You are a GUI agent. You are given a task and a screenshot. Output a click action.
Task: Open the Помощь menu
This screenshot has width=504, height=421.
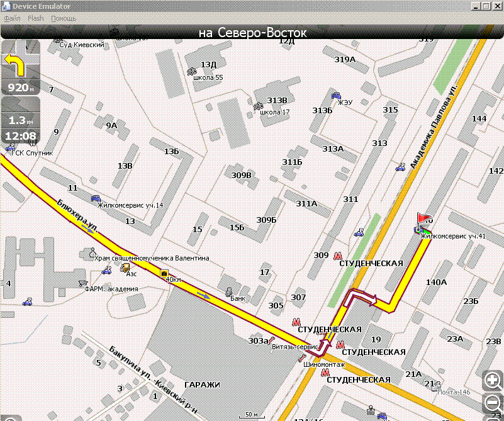64,18
